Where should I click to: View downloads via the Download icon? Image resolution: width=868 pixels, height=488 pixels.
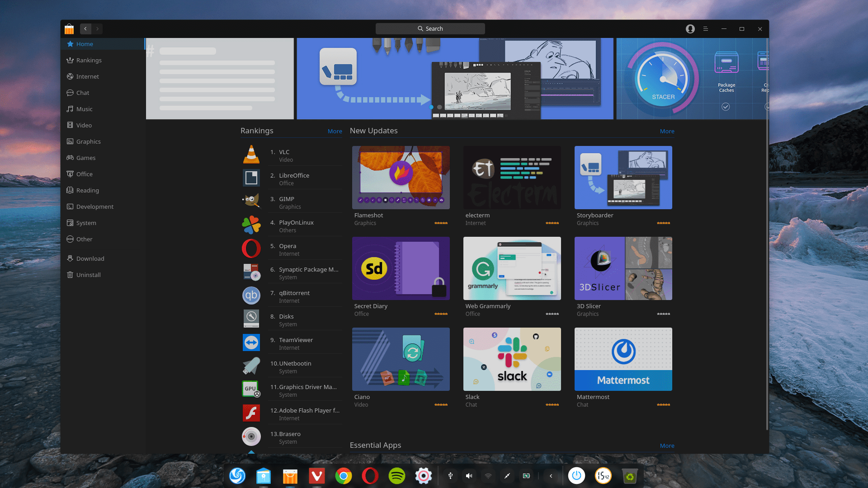point(90,258)
